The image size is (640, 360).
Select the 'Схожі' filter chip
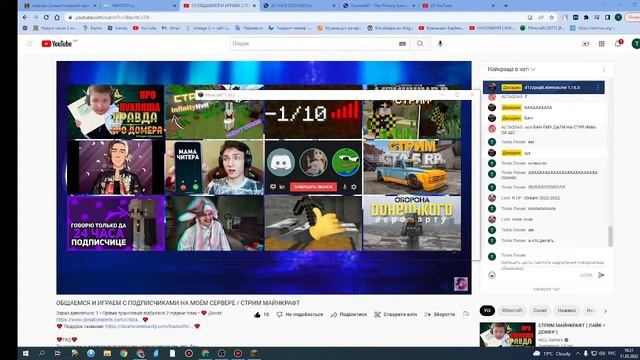coord(540,311)
